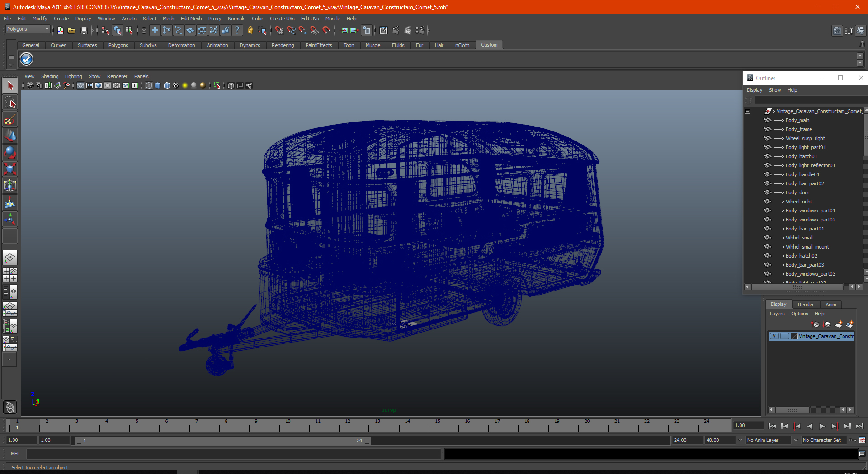Screen dimensions: 868x474
Task: Expand more layouts arrow under toolbox
Action: coord(9,360)
